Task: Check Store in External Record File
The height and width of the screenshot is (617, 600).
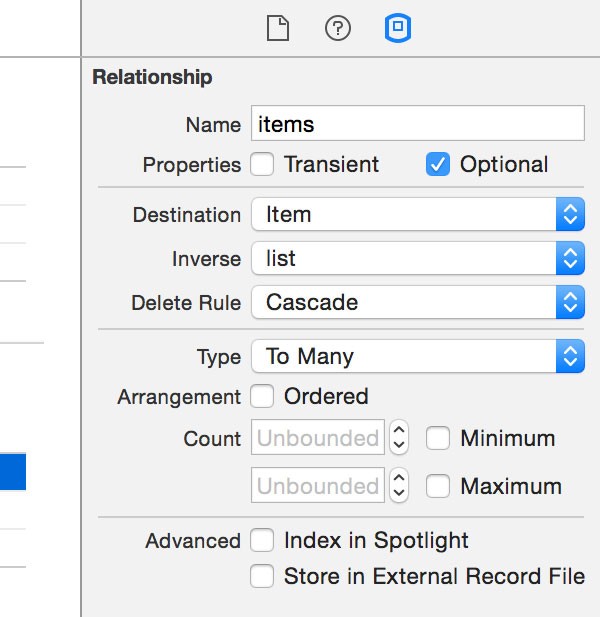Action: [x=262, y=576]
